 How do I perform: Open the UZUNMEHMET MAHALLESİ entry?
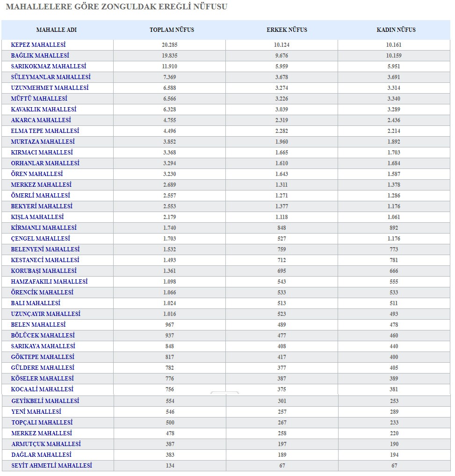pyautogui.click(x=50, y=88)
